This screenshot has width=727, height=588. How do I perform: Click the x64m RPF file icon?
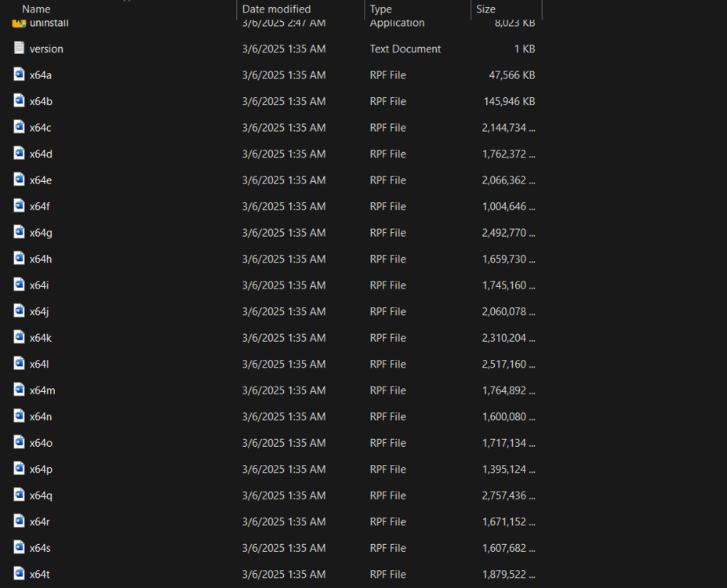(x=18, y=390)
